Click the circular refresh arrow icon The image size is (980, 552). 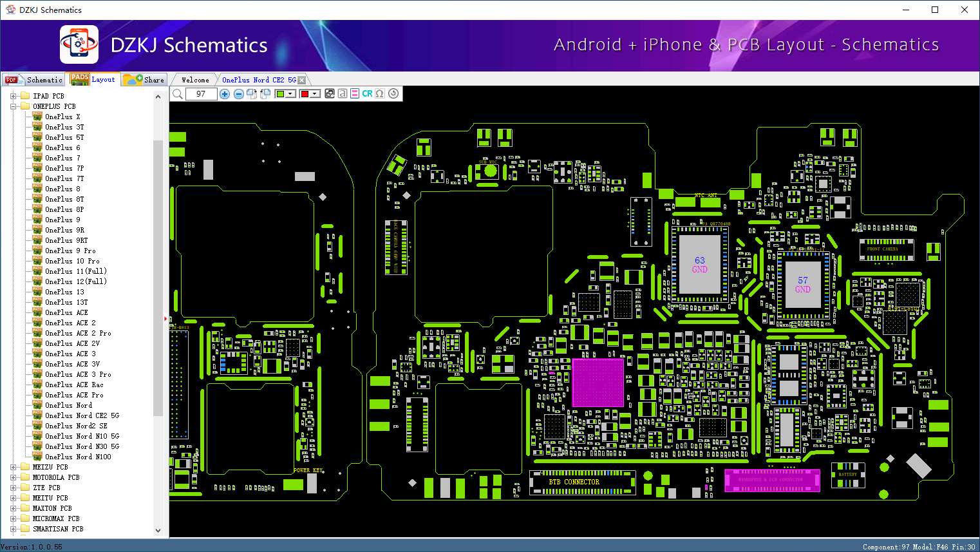tap(393, 93)
